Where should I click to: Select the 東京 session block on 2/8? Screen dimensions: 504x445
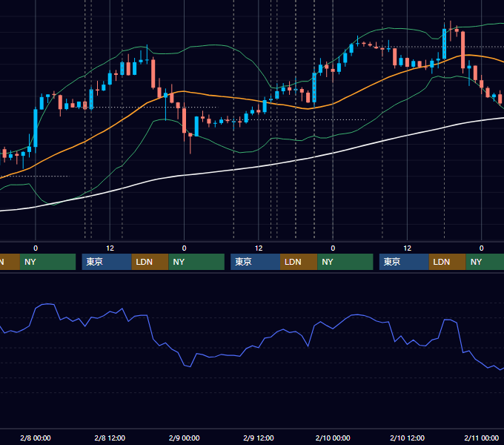pyautogui.click(x=107, y=262)
